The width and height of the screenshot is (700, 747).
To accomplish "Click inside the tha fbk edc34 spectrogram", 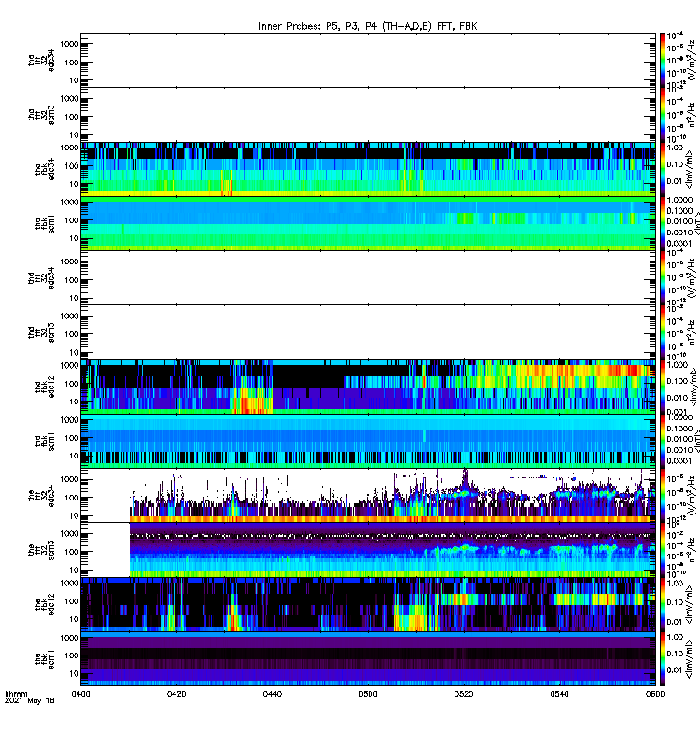I will 368,169.
